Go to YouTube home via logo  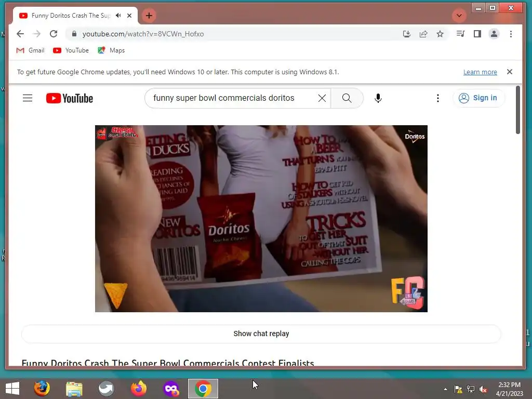point(70,98)
